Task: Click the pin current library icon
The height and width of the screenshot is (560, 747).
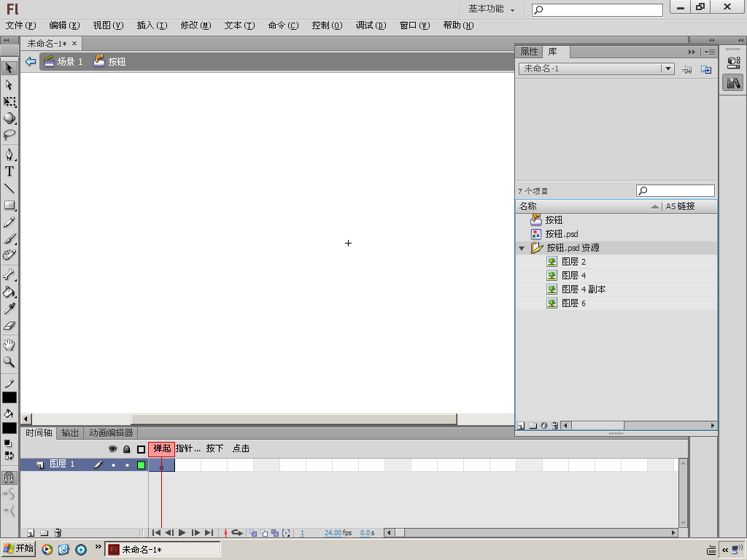Action: (686, 69)
